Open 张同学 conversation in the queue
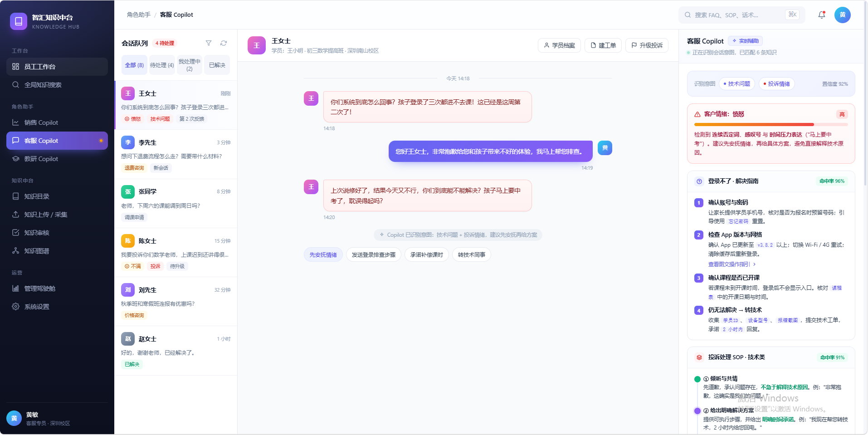This screenshot has height=435, width=868. click(176, 204)
